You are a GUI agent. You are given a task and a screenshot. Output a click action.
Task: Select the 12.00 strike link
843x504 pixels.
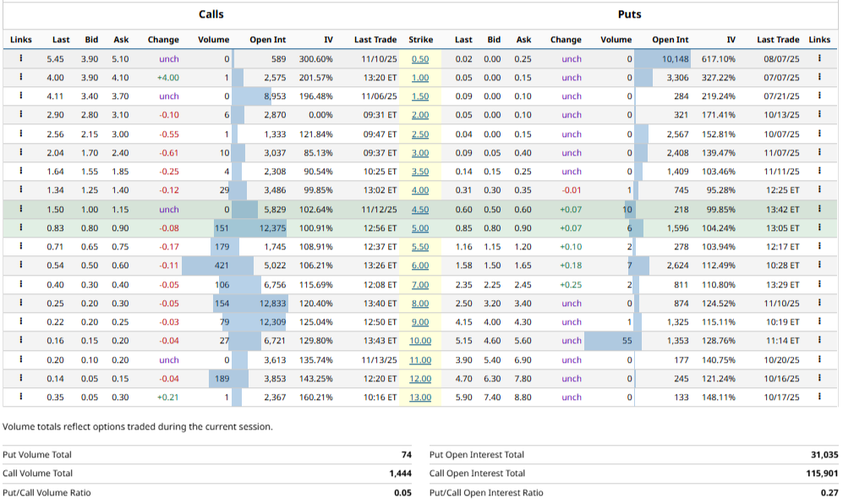click(x=420, y=378)
